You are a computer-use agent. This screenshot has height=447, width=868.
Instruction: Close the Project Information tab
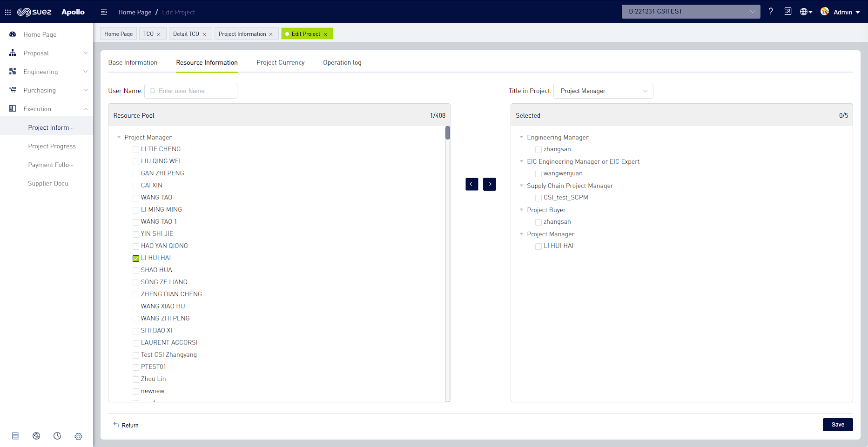(271, 34)
